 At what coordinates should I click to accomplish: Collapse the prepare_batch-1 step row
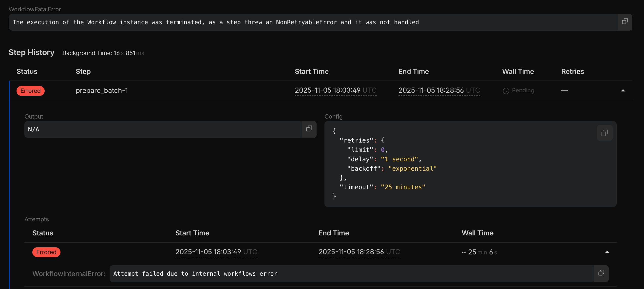click(x=623, y=91)
